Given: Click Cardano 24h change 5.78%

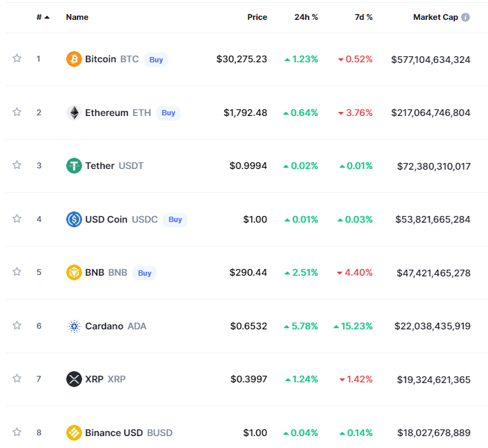Looking at the screenshot, I should point(301,326).
